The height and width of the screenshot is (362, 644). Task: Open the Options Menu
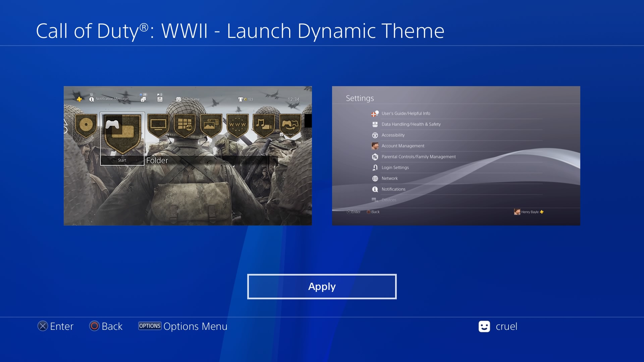183,326
